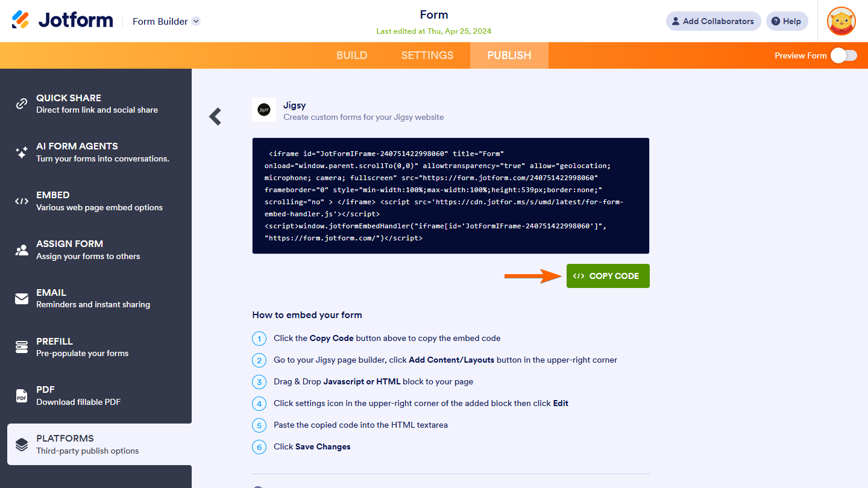
Task: Click the 'Drag & Drop Javascript or HTML' step
Action: 374,381
